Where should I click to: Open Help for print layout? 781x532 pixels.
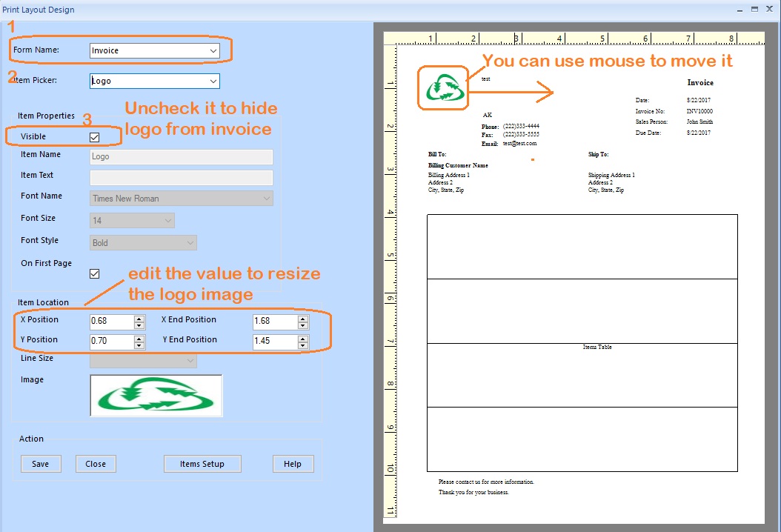tap(293, 464)
